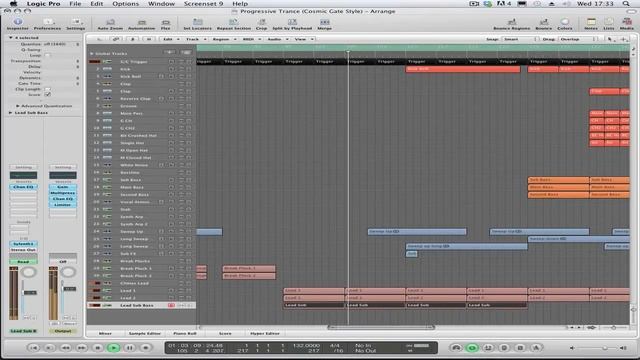640x360 pixels.
Task: Toggle the Read automation mode button
Action: 23,262
